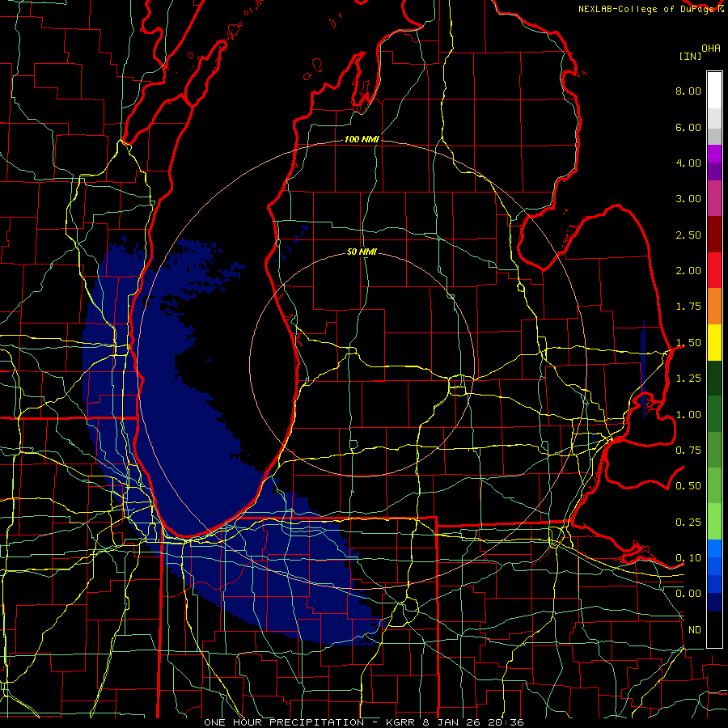This screenshot has height=728, width=728.
Task: Click the [IN] units label
Action: tap(691, 56)
